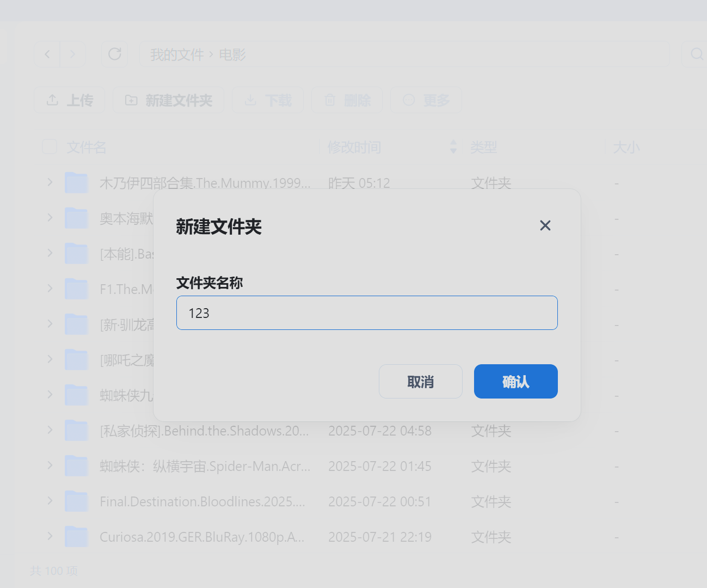707x588 pixels.
Task: Click the 下载 download button
Action: [268, 100]
